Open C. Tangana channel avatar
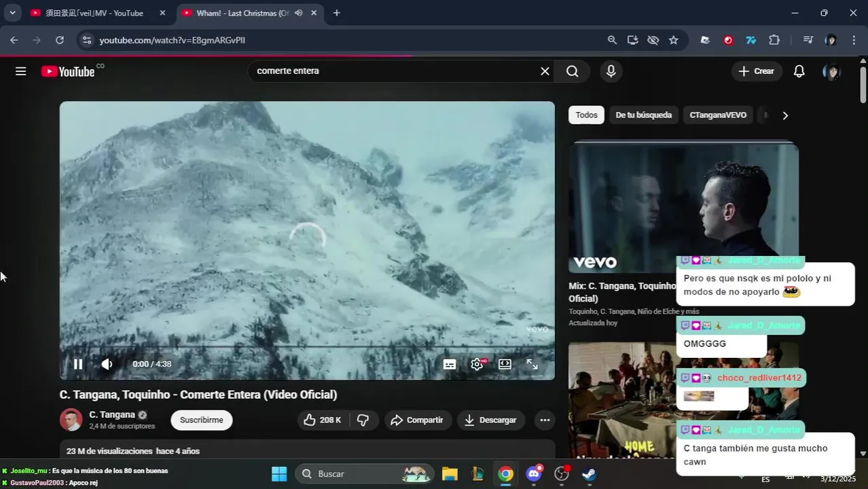Screen dimensions: 868x489 71,420
